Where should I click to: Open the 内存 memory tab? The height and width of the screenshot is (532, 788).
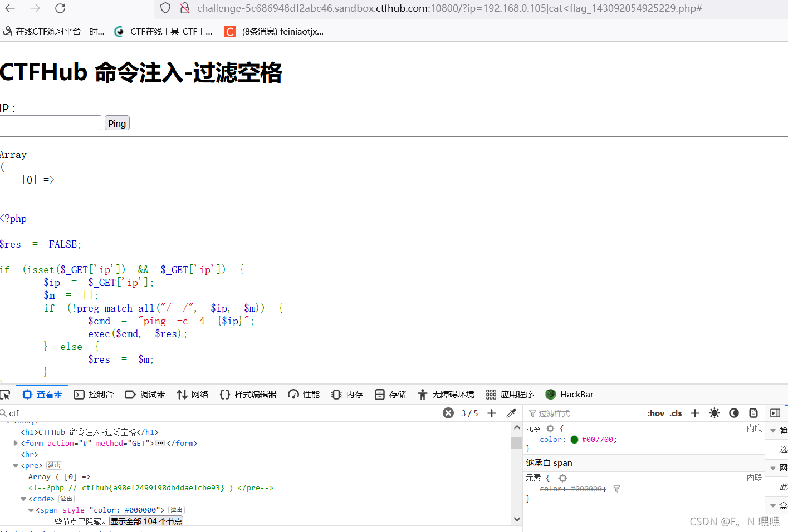pos(347,395)
